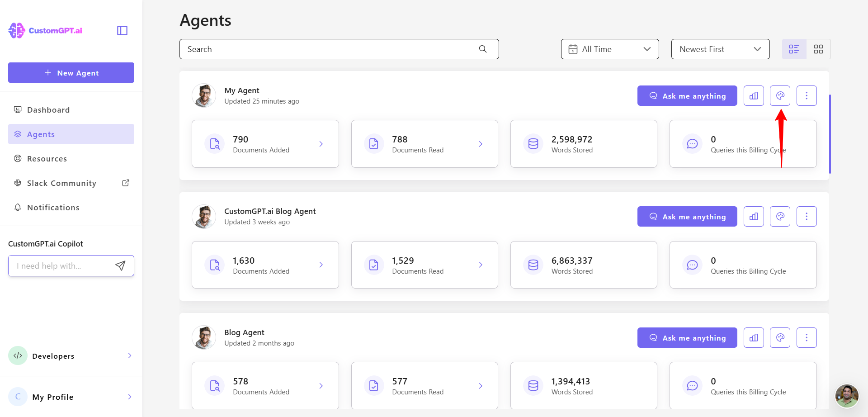Open 1,529 Documents Read card
This screenshot has width=868, height=417.
(425, 265)
